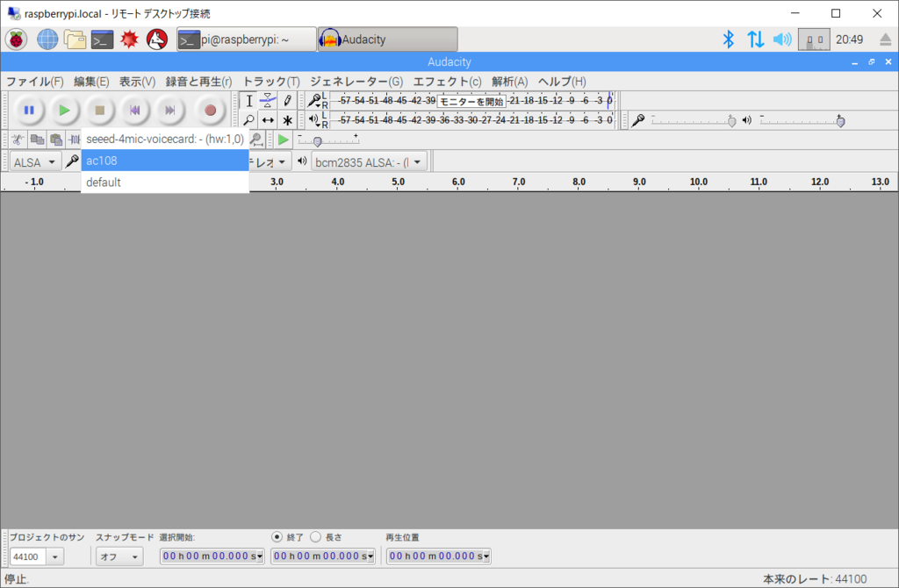899x588 pixels.
Task: Open the 録音と再生 menu
Action: (198, 82)
